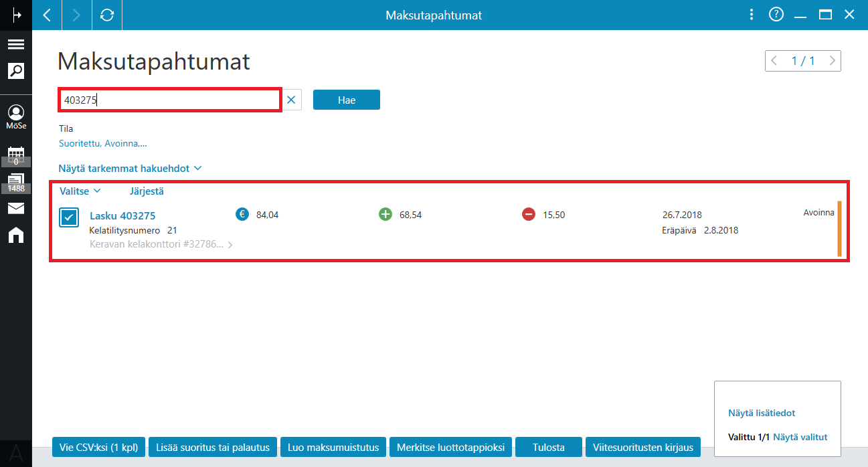Click Luo maksumuistutus button

pyautogui.click(x=333, y=448)
